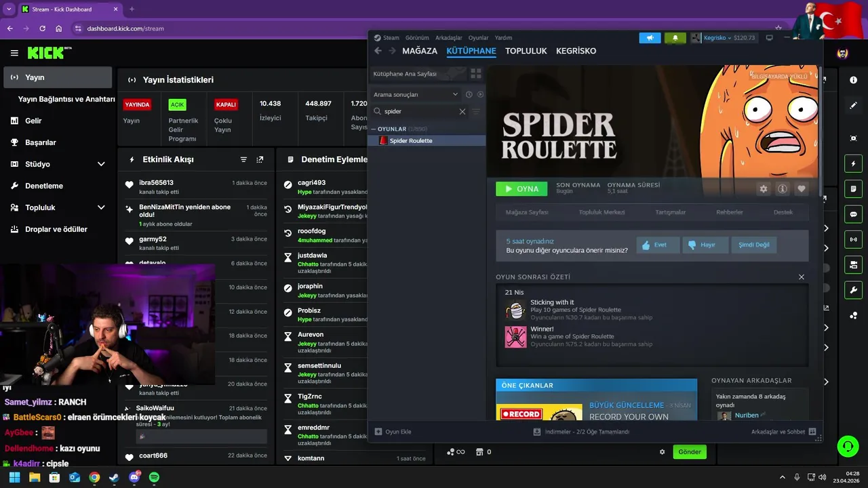The height and width of the screenshot is (488, 868).
Task: Open Spotify from the taskbar
Action: click(x=154, y=477)
